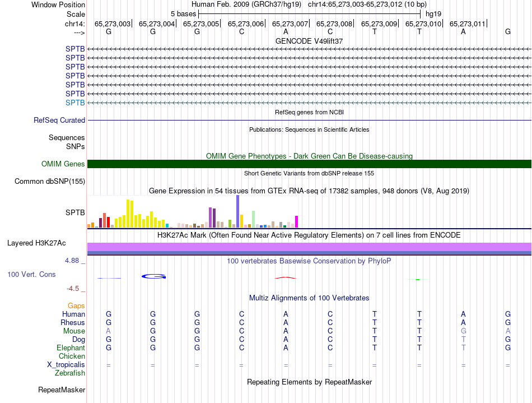Open the OMIM Gene Phenotypes track title
The height and width of the screenshot is (403, 532).
(x=309, y=156)
